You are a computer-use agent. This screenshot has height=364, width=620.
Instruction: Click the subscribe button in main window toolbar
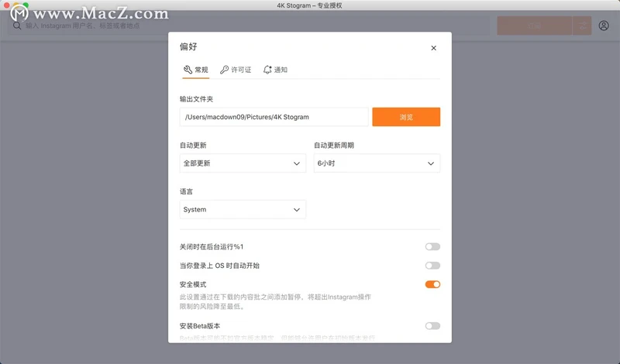point(534,26)
